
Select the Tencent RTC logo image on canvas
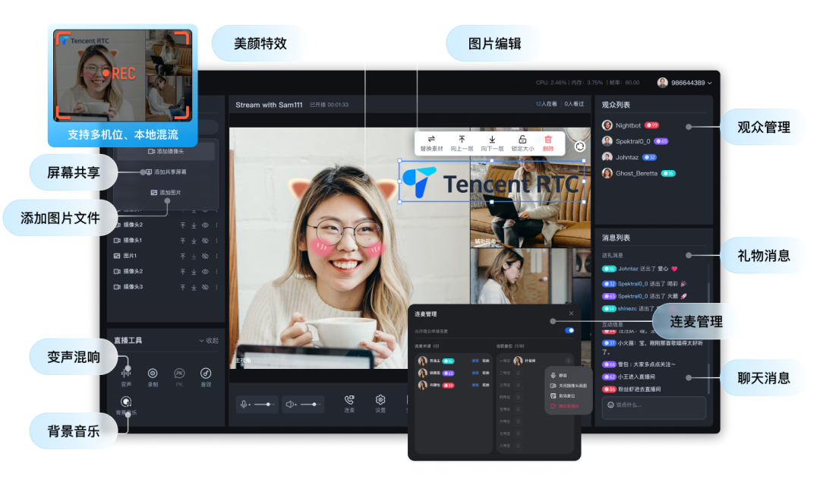pyautogui.click(x=491, y=181)
